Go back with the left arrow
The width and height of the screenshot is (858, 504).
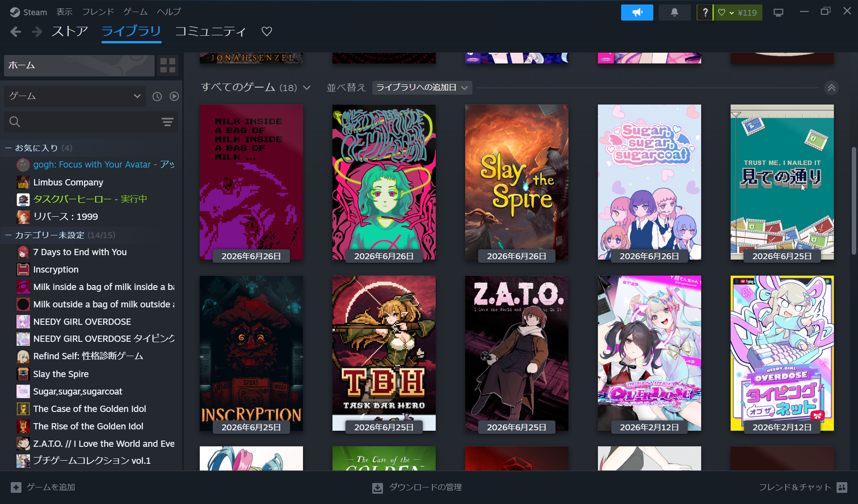(x=16, y=32)
